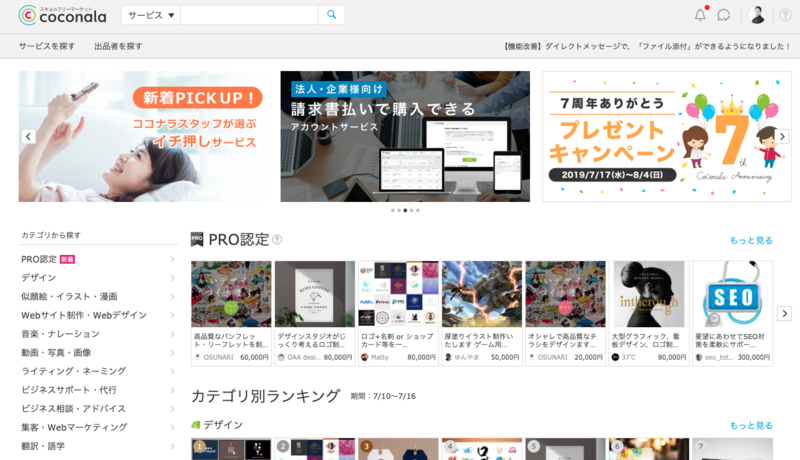Select Webサイト制作・Webデザイン category
The image size is (800, 460).
point(97,315)
